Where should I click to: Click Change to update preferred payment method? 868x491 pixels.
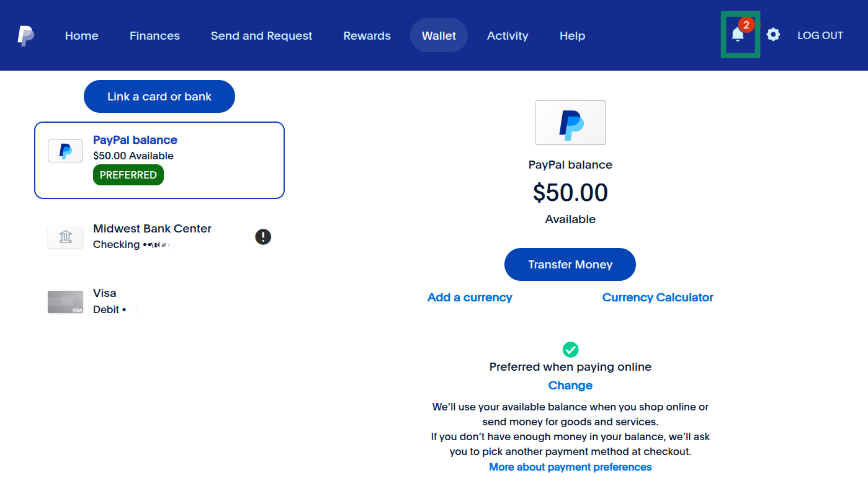pos(570,385)
